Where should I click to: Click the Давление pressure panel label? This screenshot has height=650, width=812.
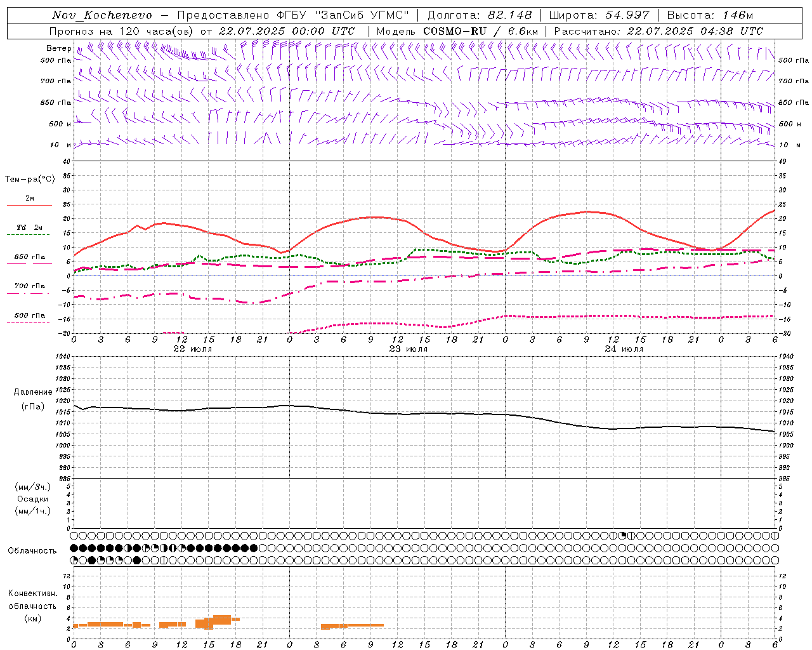click(33, 392)
